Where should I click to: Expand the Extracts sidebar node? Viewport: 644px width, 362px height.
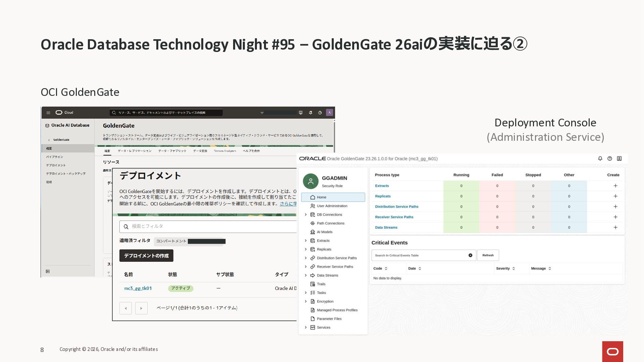[x=306, y=241]
